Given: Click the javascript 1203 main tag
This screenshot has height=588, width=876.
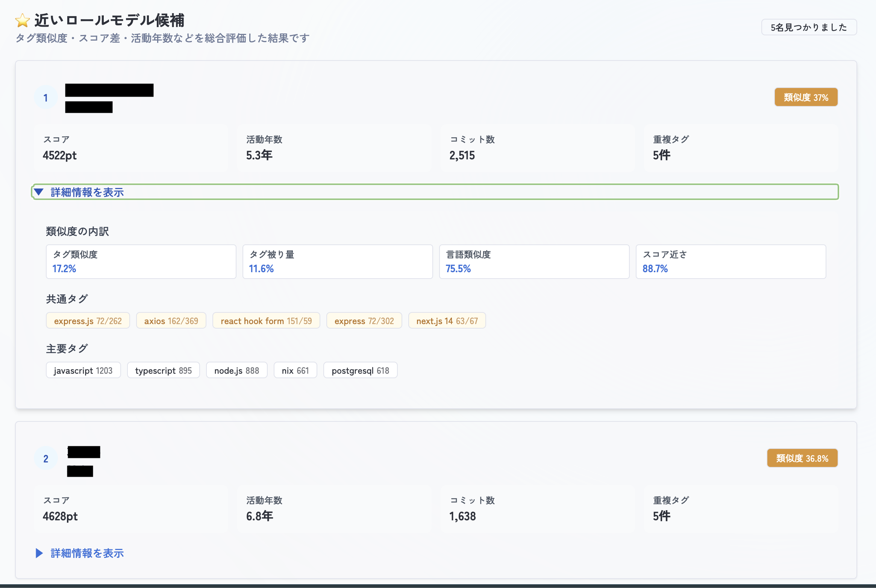Looking at the screenshot, I should click(x=83, y=370).
